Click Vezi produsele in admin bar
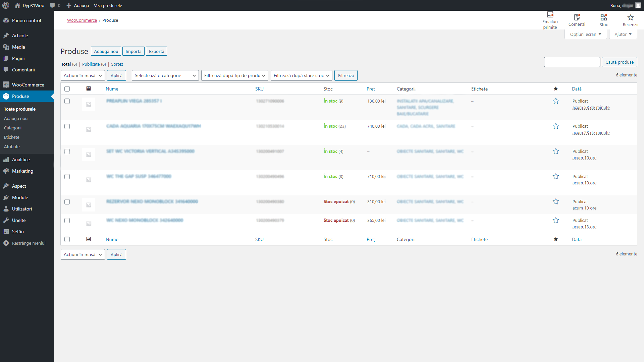 pos(108,5)
